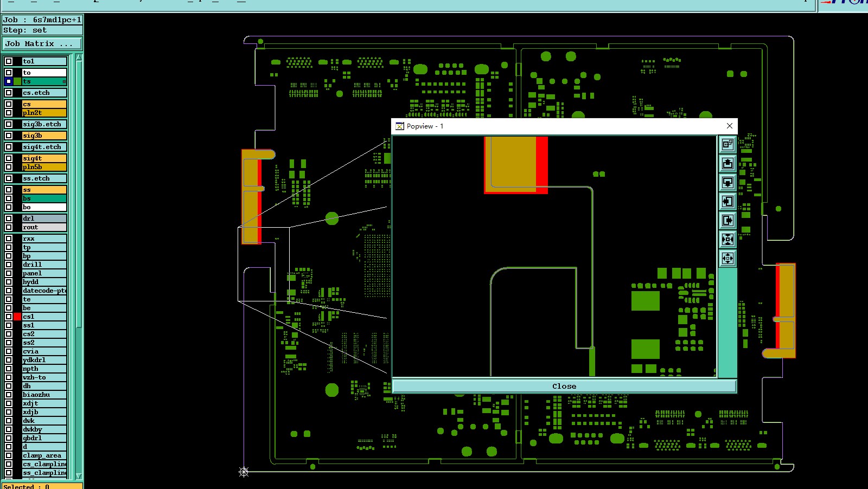Click the scroll-up arrow of layer list

[79, 57]
